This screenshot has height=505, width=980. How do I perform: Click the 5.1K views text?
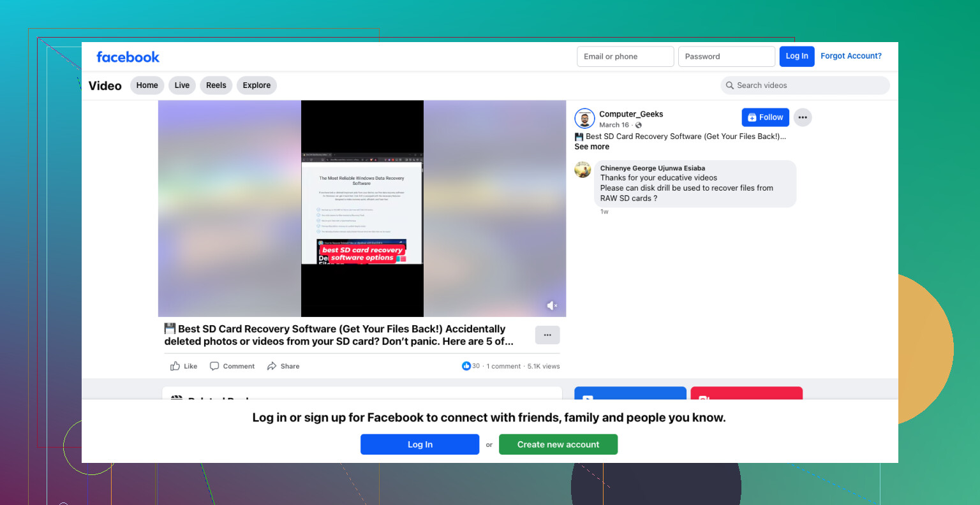(x=544, y=366)
